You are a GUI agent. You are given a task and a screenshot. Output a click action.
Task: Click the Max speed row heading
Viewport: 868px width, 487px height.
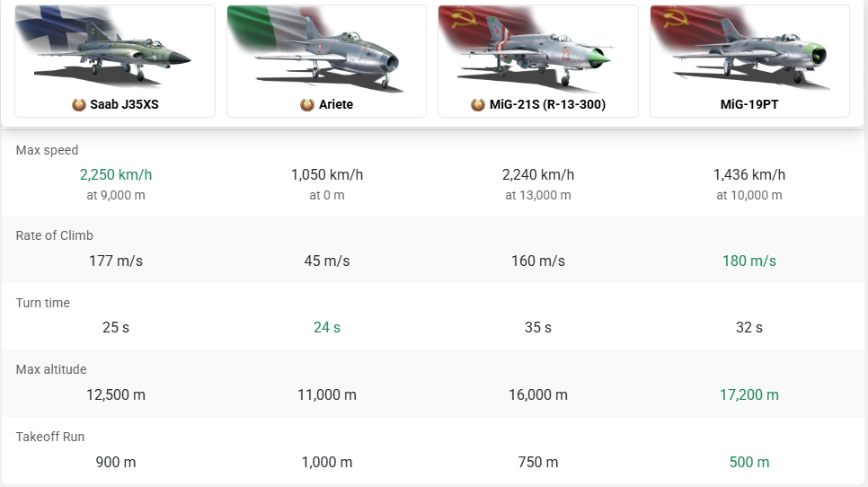click(x=47, y=150)
